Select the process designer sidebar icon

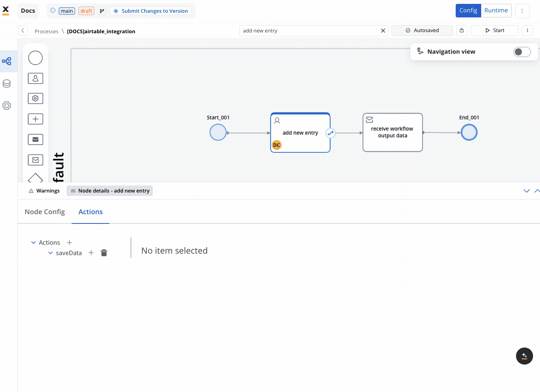tap(7, 61)
